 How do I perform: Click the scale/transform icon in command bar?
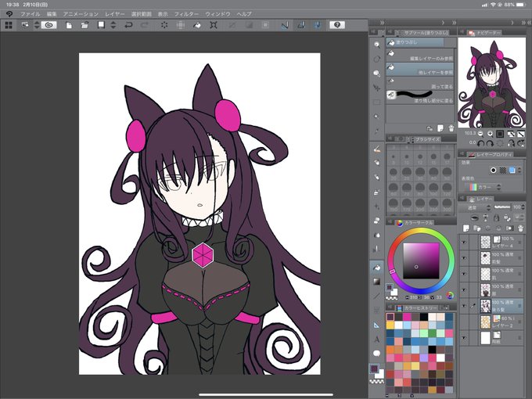coord(214,25)
